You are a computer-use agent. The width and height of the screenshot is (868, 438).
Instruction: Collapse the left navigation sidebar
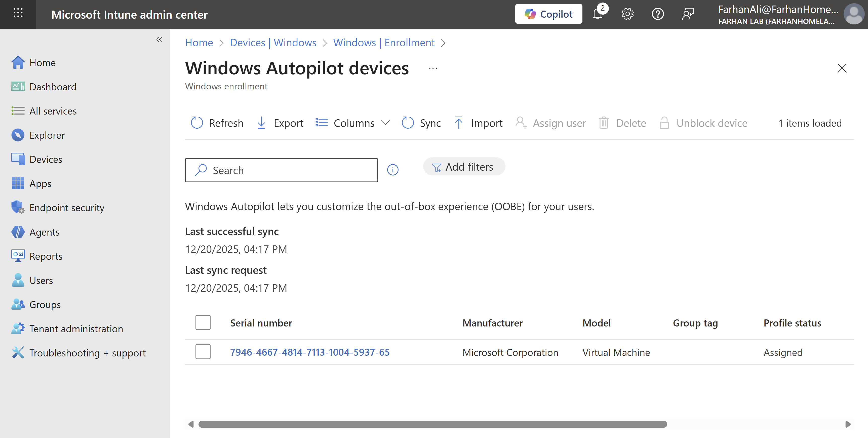159,40
